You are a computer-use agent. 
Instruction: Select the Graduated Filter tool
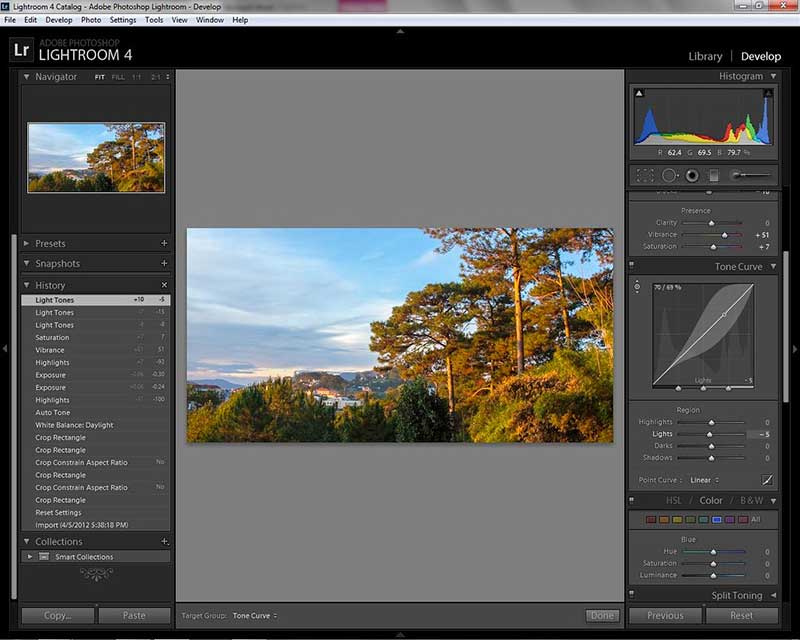tap(714, 176)
